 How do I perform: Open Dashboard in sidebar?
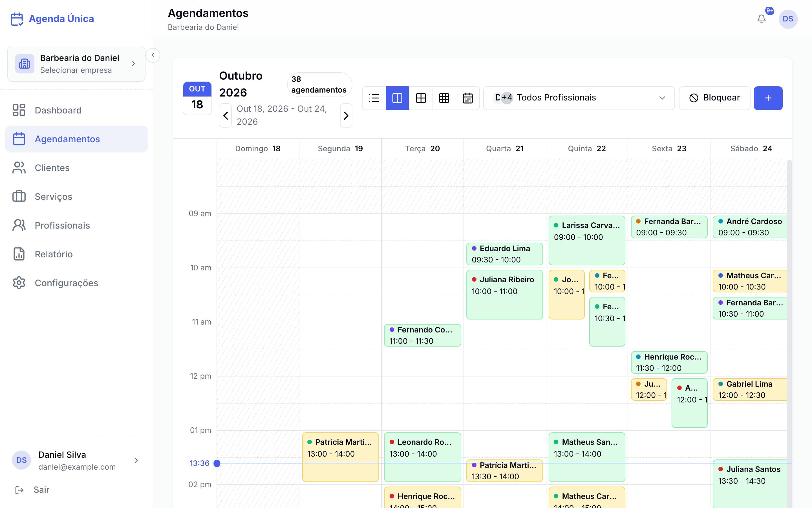click(76, 110)
